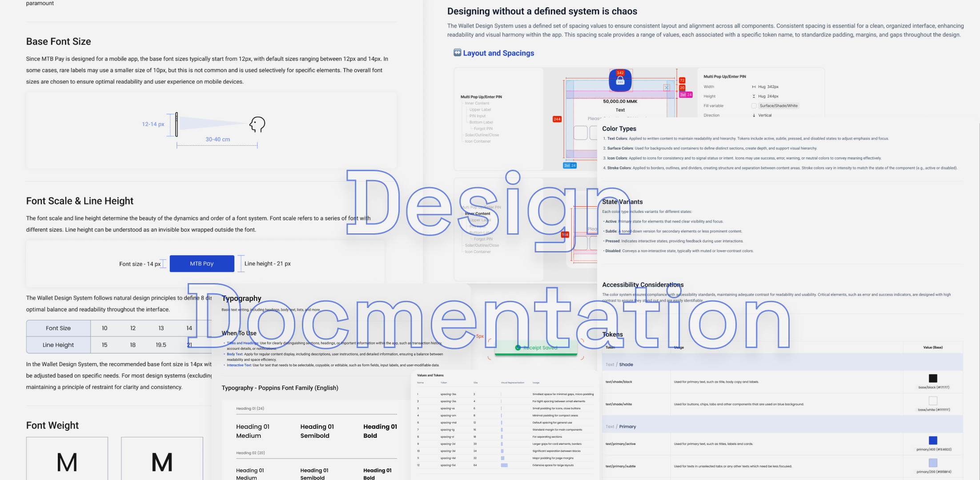Click the Font Weight heading
980x480 pixels.
52,425
